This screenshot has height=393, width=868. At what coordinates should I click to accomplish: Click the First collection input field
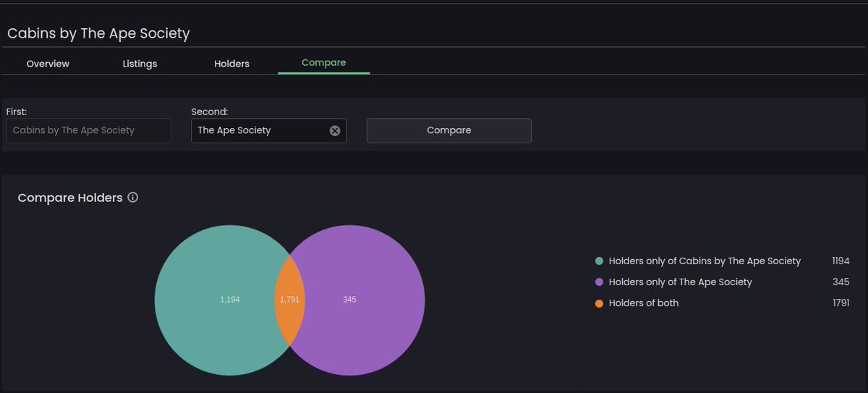point(88,130)
